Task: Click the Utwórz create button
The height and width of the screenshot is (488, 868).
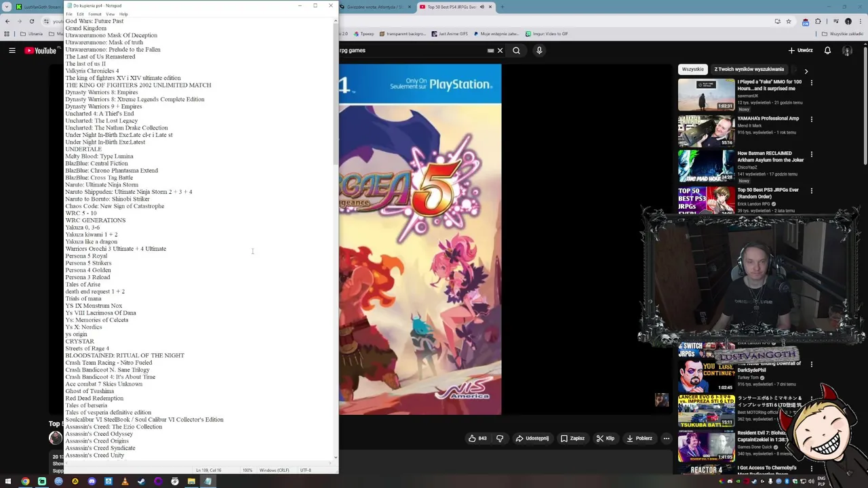Action: tap(800, 50)
